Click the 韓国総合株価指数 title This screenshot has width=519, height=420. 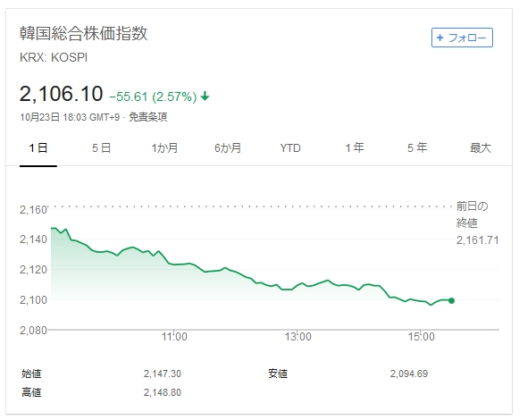[x=83, y=33]
